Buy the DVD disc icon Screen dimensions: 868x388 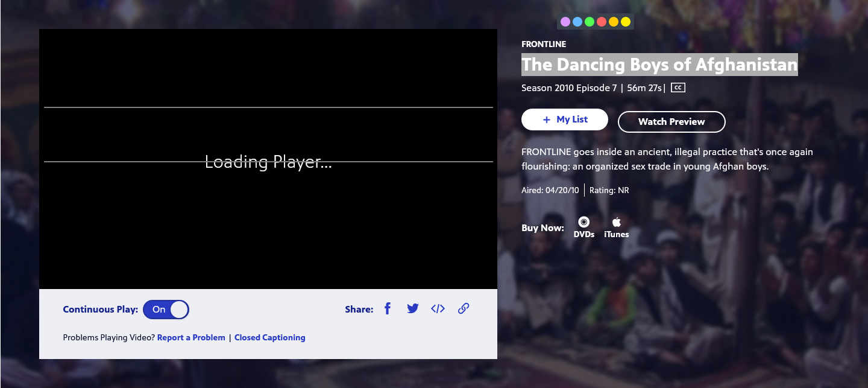tap(583, 222)
